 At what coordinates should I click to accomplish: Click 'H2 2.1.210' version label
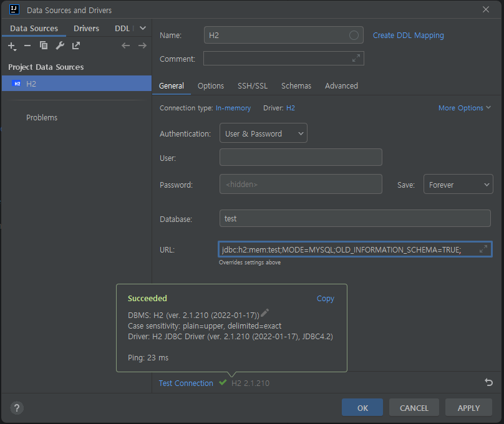point(250,383)
